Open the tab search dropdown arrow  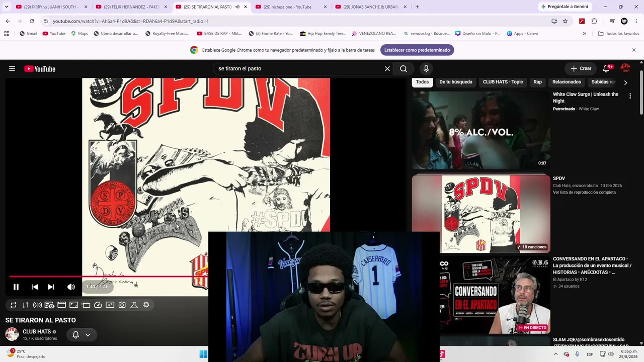click(7, 7)
